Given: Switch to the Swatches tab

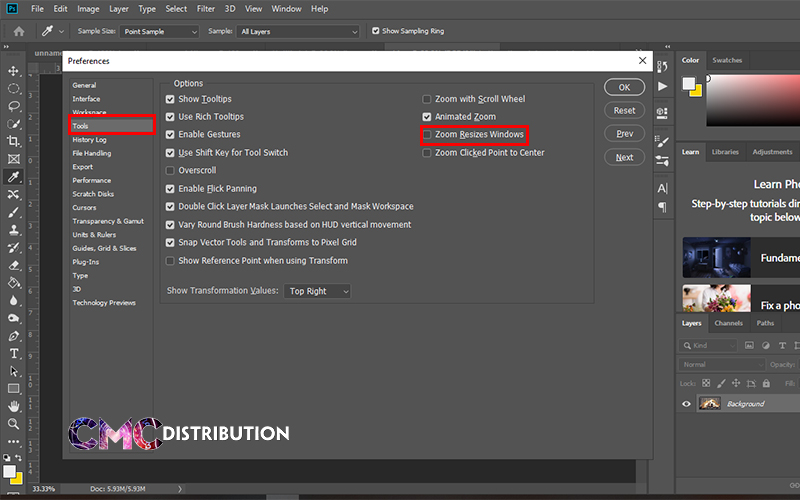Looking at the screenshot, I should click(x=727, y=60).
